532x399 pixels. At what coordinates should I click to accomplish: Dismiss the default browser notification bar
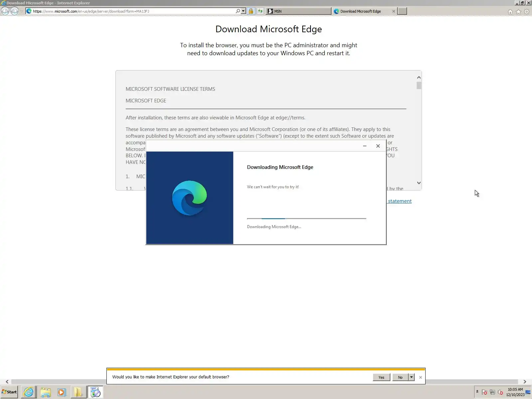pyautogui.click(x=421, y=377)
